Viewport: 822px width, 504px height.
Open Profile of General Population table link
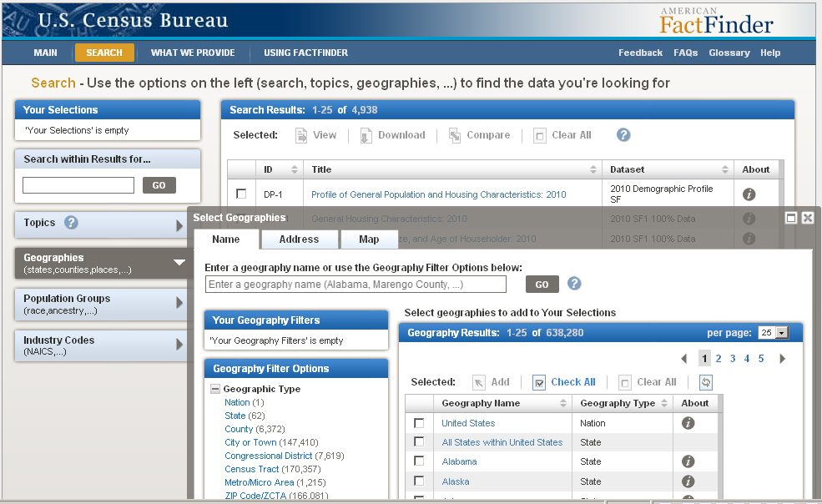[439, 194]
